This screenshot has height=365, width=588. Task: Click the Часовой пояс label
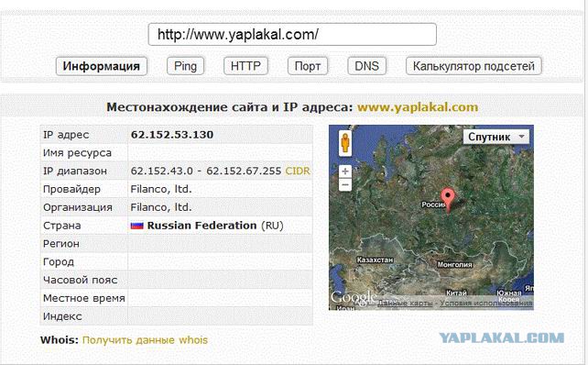81,280
